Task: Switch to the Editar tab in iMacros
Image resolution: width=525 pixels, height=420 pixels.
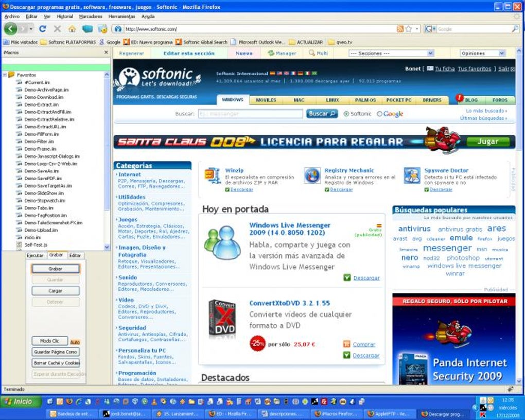Action: 75,255
